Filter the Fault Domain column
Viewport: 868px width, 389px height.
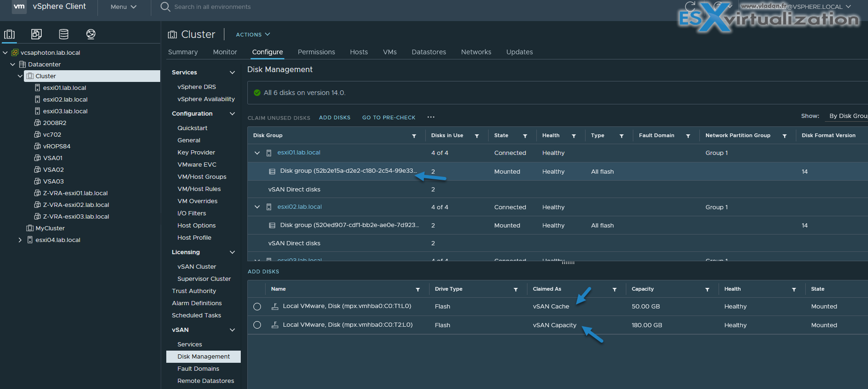688,136
